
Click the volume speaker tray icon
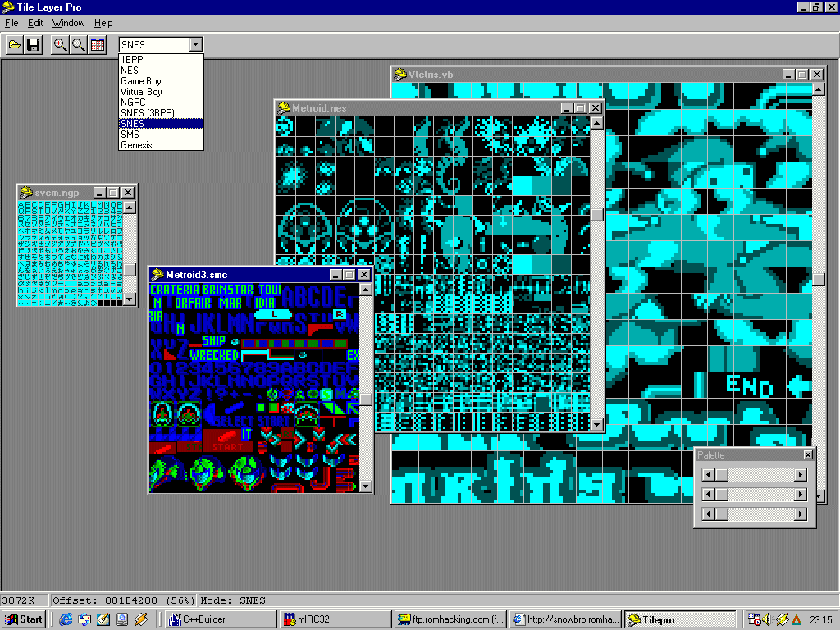[x=768, y=619]
